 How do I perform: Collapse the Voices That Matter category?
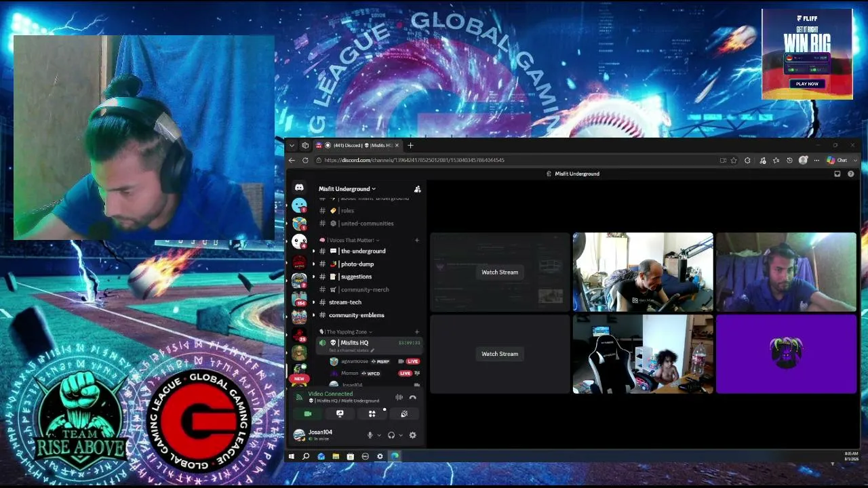[x=350, y=240]
